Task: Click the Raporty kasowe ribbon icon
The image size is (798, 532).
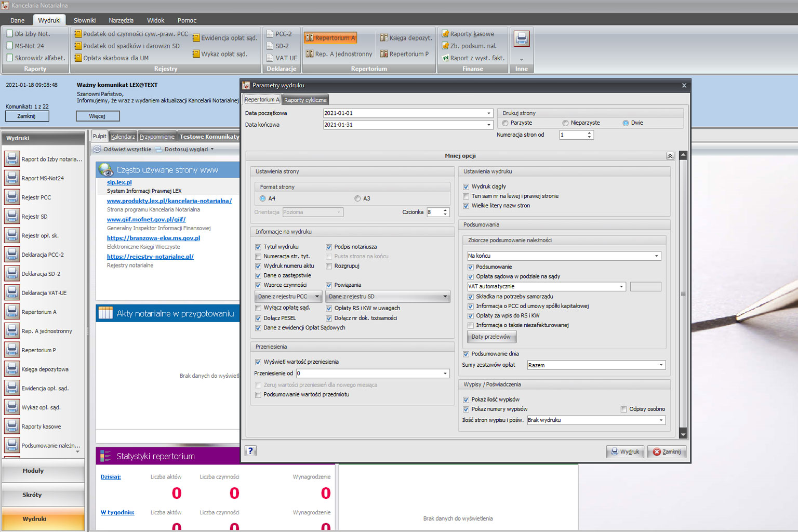Action: pos(445,34)
